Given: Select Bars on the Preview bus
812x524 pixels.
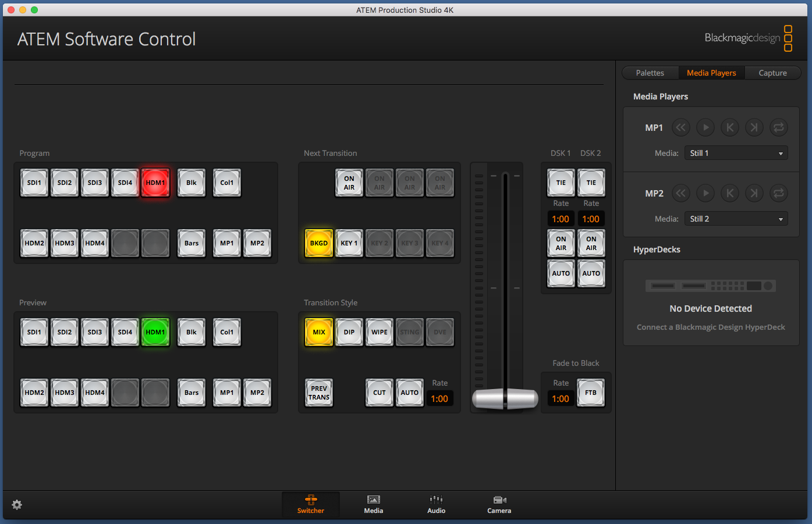Looking at the screenshot, I should (x=192, y=393).
